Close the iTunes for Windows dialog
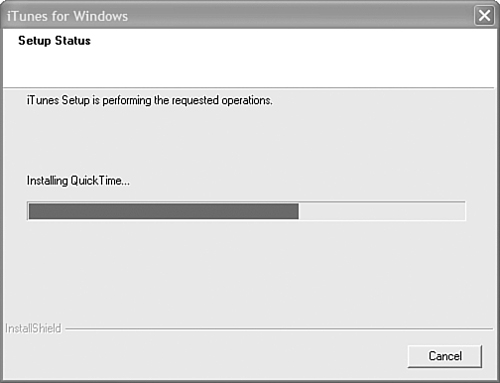This screenshot has height=383, width=500. pyautogui.click(x=484, y=16)
